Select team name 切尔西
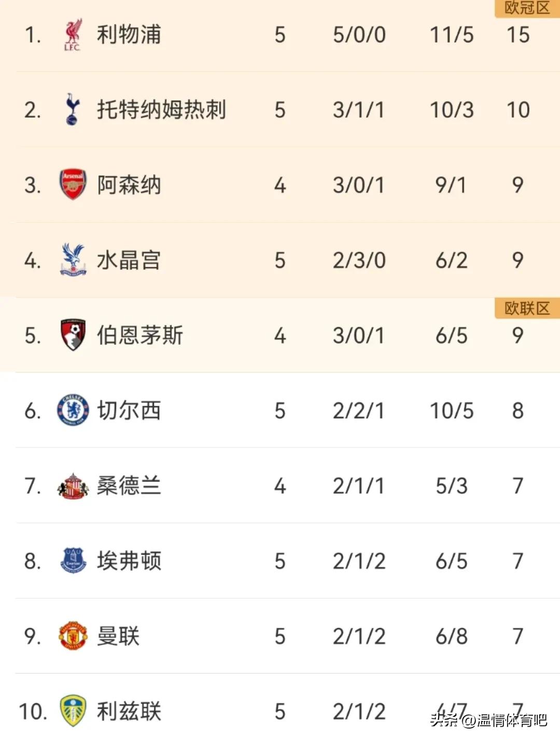Image resolution: width=560 pixels, height=740 pixels. pyautogui.click(x=129, y=411)
